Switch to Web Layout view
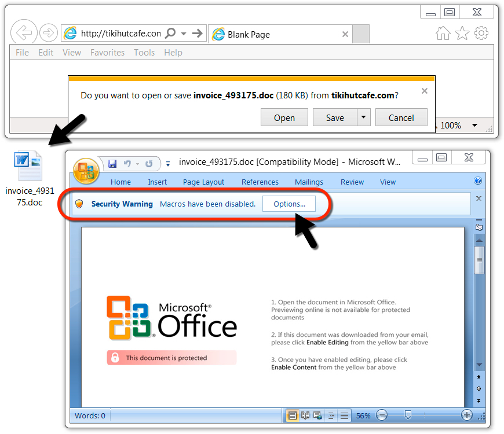 pyautogui.click(x=318, y=415)
